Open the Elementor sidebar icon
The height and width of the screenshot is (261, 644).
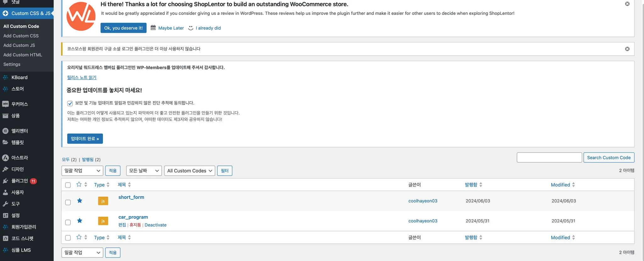[x=5, y=131]
